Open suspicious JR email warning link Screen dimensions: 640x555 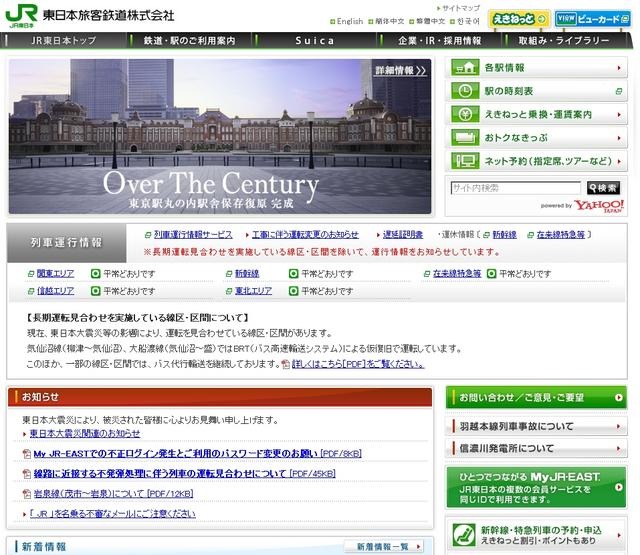pyautogui.click(x=113, y=514)
